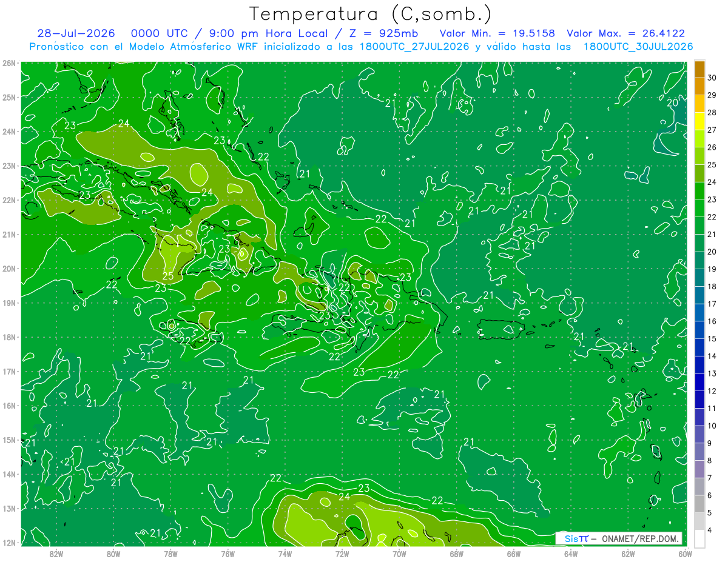Screen dimensions: 728x562
Task: Click legend value "19" on the color bar
Action: (712, 269)
